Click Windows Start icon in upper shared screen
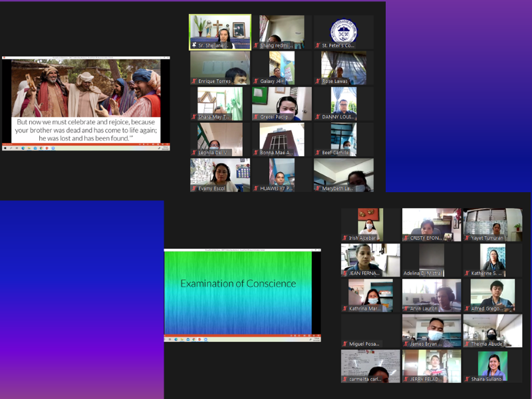The image size is (532, 399). click(5, 148)
